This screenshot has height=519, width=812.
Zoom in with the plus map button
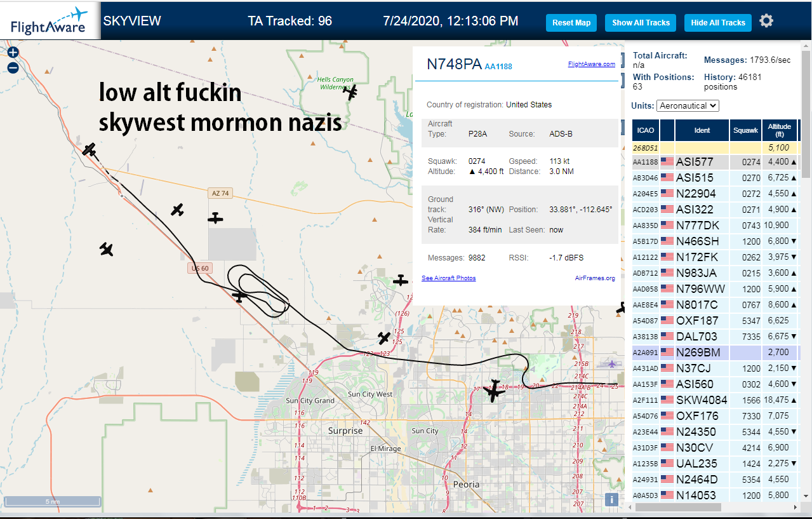coord(13,53)
